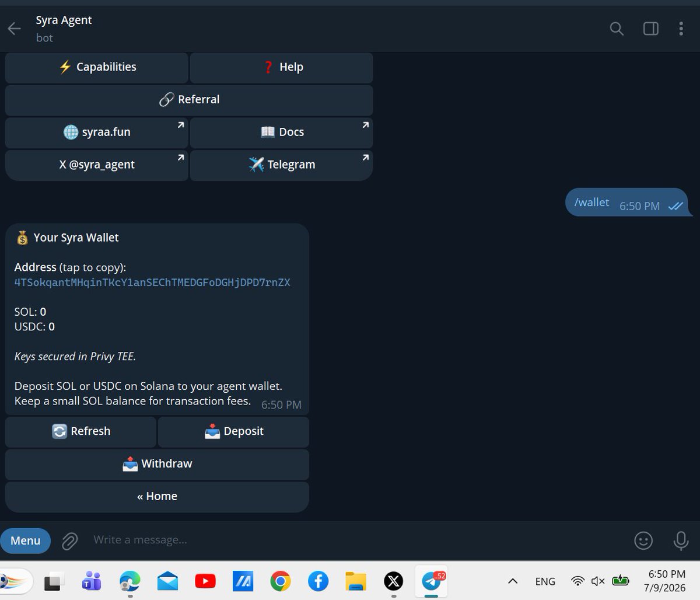The image size is (700, 600).
Task: Select the Withdraw button
Action: [x=157, y=464]
